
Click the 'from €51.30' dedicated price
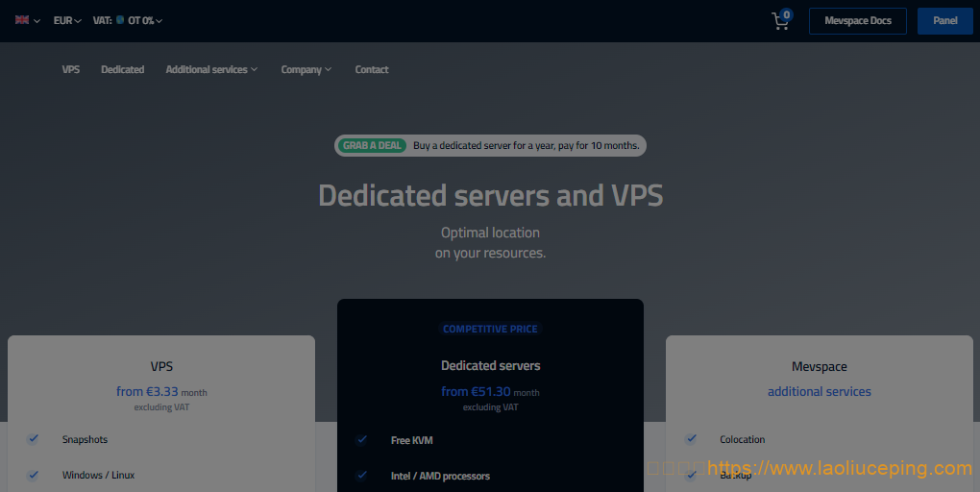[x=476, y=391]
